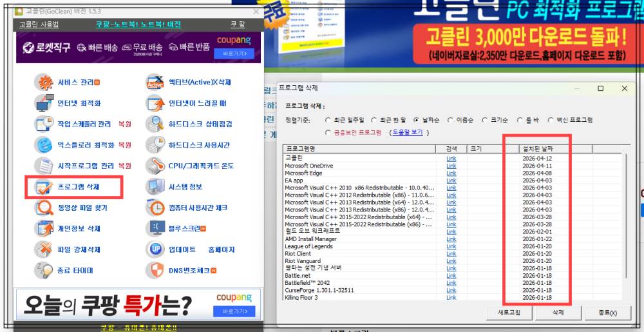Viewport: 644px width, 332px height.
Task: Open the 시작프로그램 관리 document icon
Action: 44,166
